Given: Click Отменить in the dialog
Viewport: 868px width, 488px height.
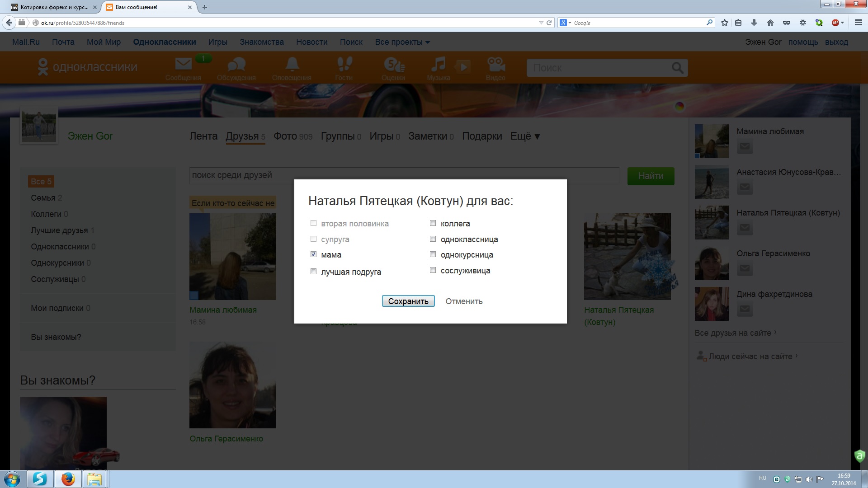Looking at the screenshot, I should [464, 301].
